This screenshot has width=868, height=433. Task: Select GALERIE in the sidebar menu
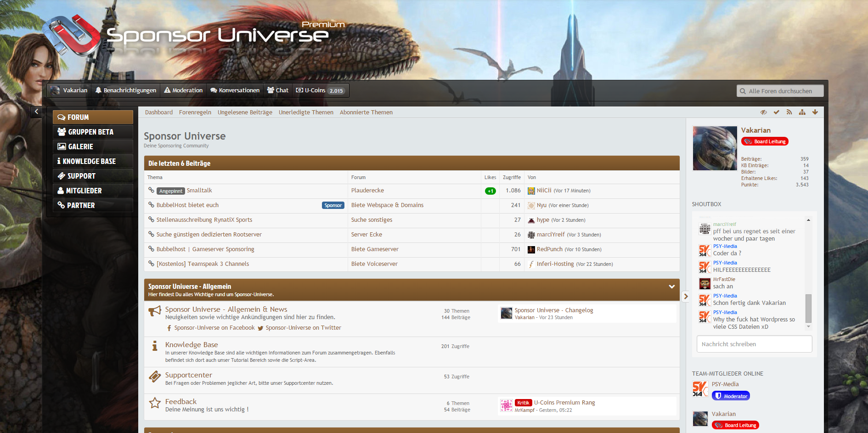[x=80, y=146]
